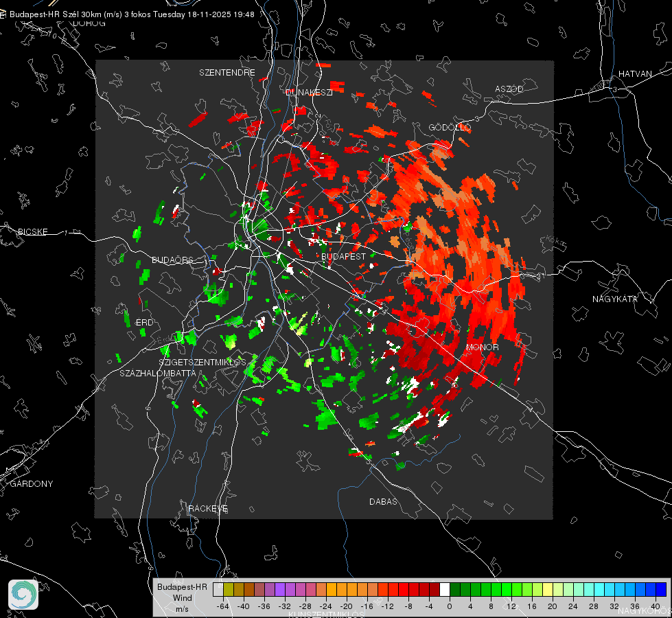Click the DOROG town label

point(89,23)
